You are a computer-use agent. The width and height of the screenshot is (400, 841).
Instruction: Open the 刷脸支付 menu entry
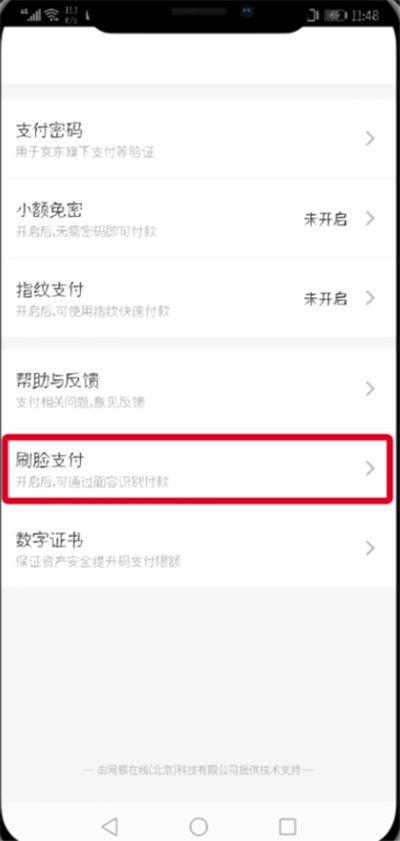pyautogui.click(x=198, y=469)
